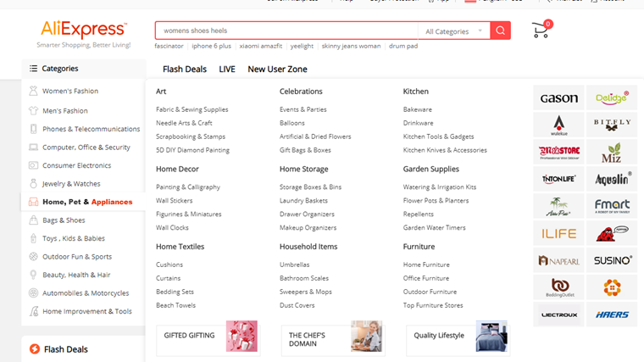Viewport: 644px width, 362px height.
Task: Open the GIFTED GIFTING promo card
Action: click(x=208, y=337)
